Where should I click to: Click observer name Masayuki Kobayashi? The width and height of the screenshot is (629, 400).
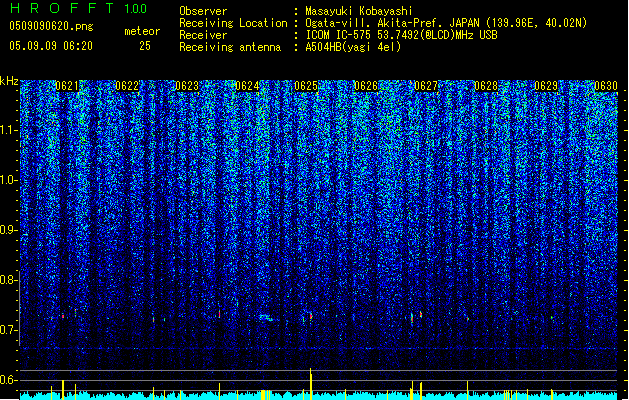coord(359,11)
